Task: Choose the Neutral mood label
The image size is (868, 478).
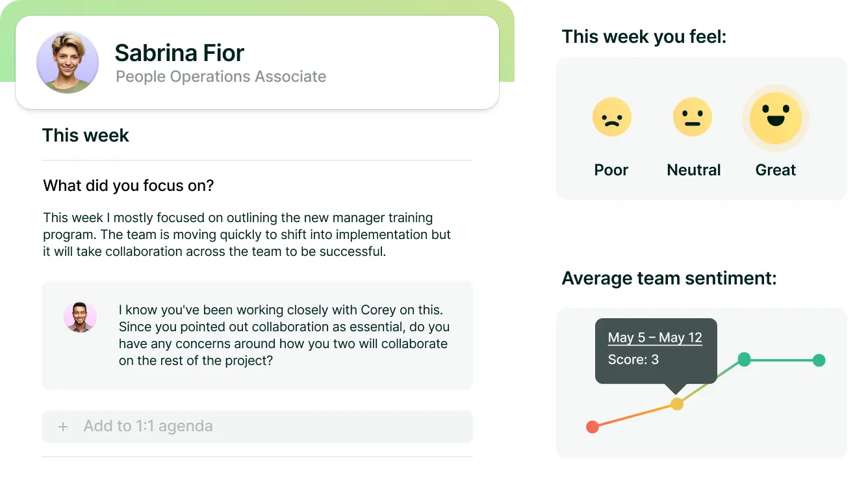Action: (x=693, y=170)
